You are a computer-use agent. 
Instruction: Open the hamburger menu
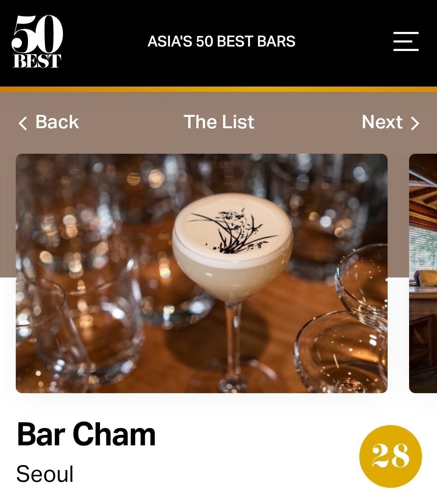click(406, 41)
